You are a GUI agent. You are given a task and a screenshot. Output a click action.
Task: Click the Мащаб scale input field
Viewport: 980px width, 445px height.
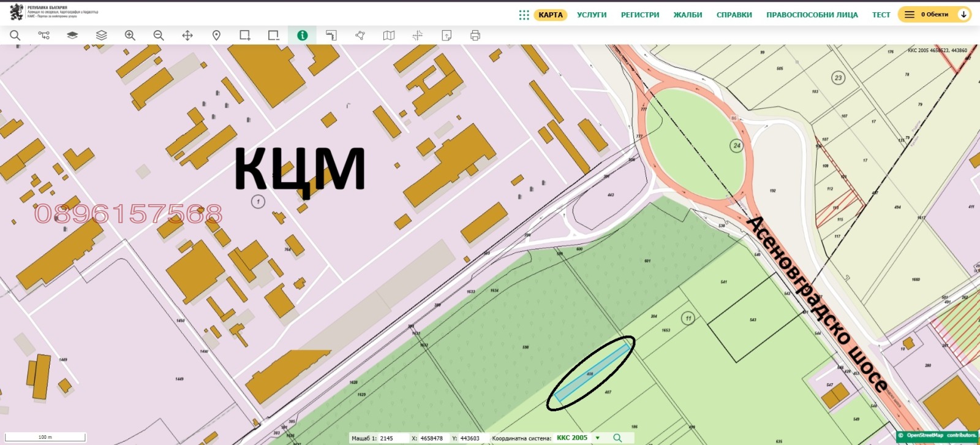click(394, 438)
